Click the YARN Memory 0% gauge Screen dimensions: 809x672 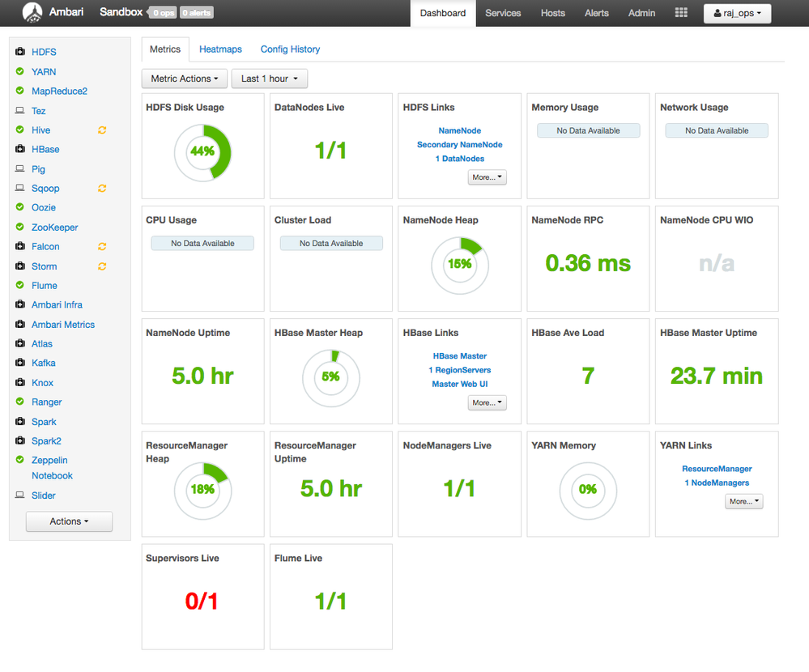588,491
